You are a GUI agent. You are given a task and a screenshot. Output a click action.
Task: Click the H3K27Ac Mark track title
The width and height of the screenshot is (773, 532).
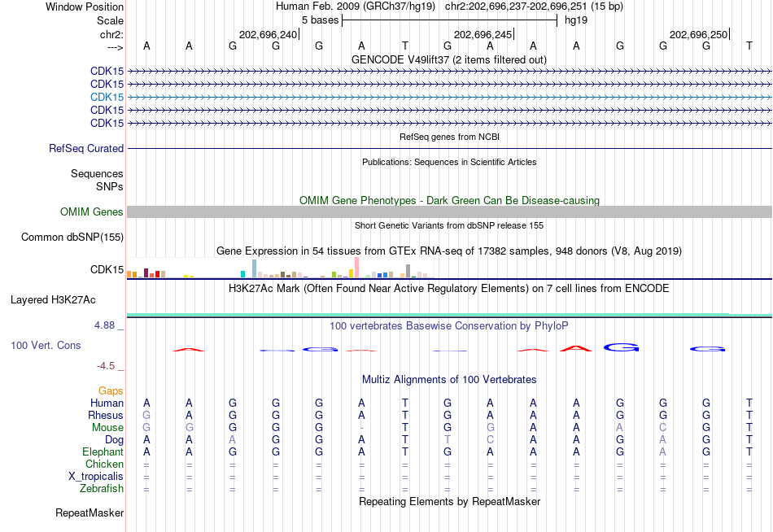(x=449, y=289)
